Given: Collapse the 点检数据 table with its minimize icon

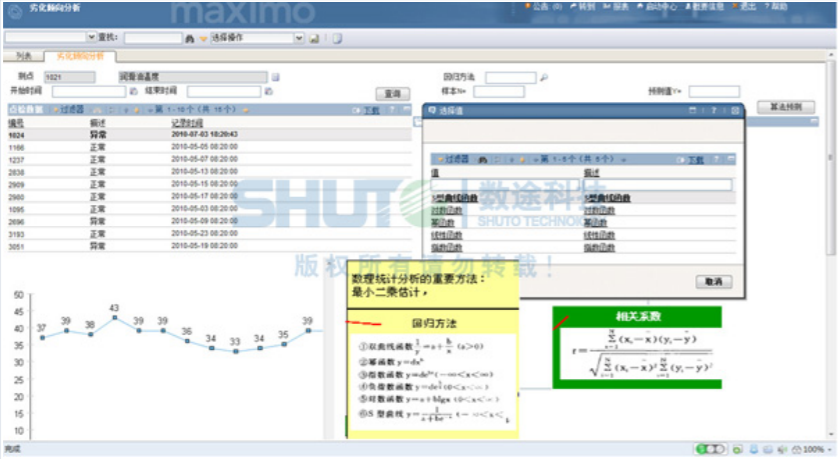Looking at the screenshot, I should coord(407,109).
